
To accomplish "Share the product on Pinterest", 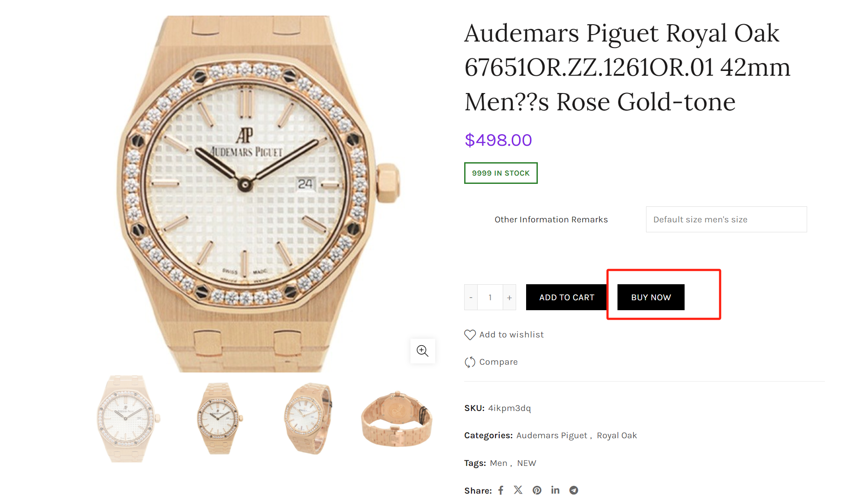I will [x=537, y=490].
